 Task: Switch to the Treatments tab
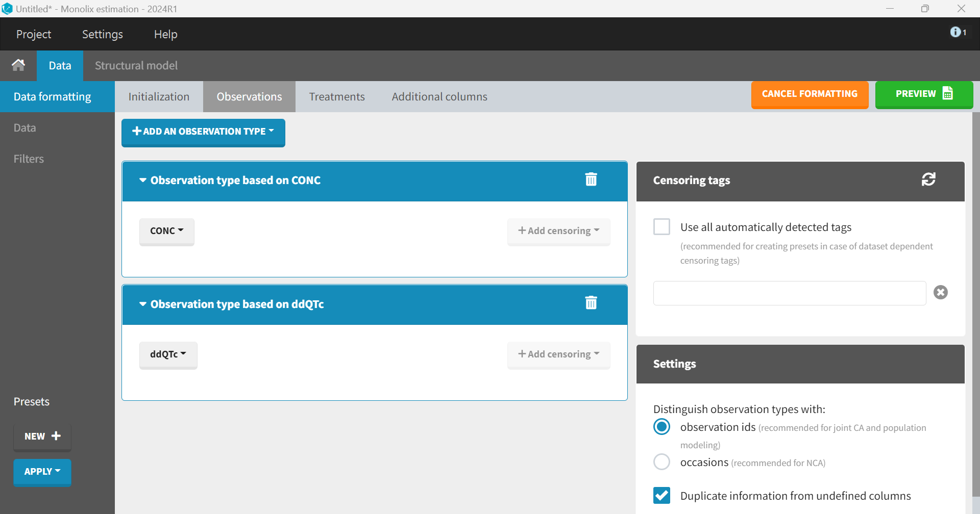[337, 97]
